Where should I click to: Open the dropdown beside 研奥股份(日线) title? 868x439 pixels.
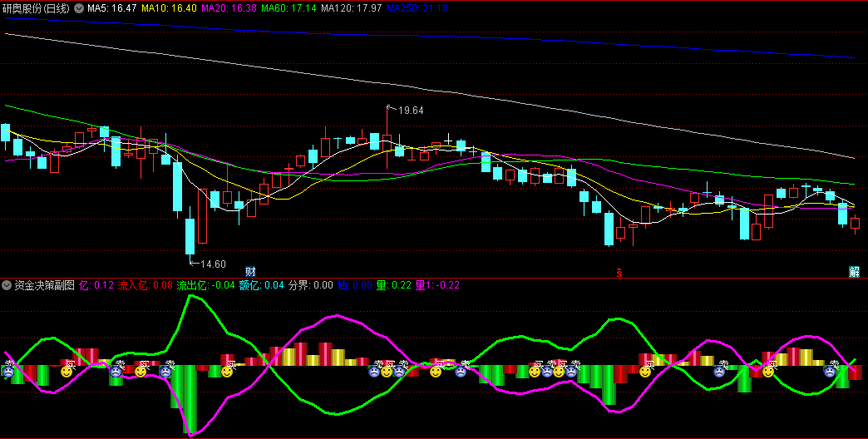(79, 8)
